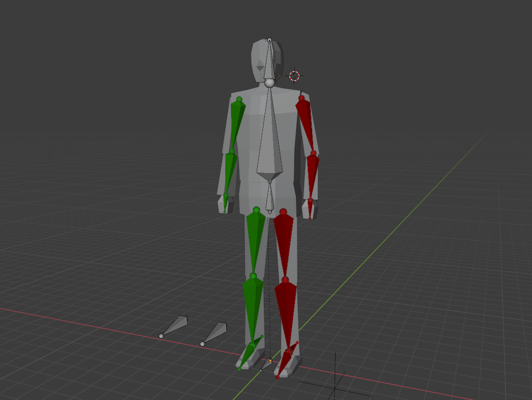Select the gray head bone
532x400 pixels.
(269, 63)
